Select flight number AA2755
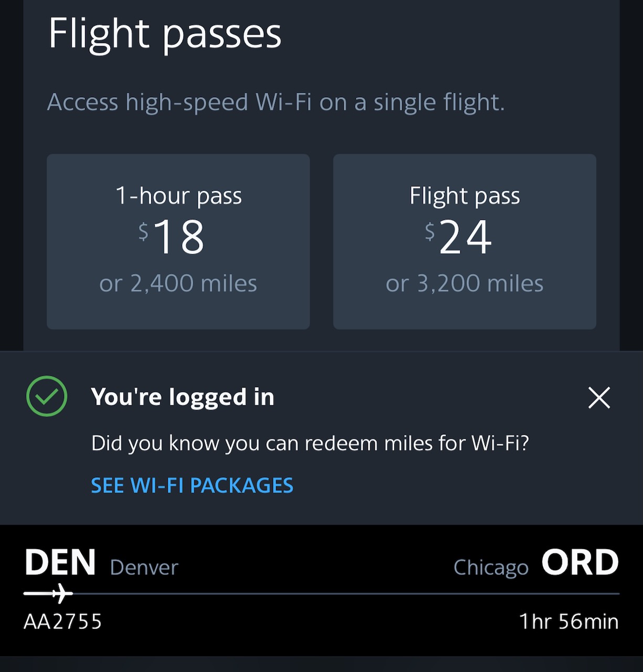The image size is (643, 672). (x=63, y=622)
